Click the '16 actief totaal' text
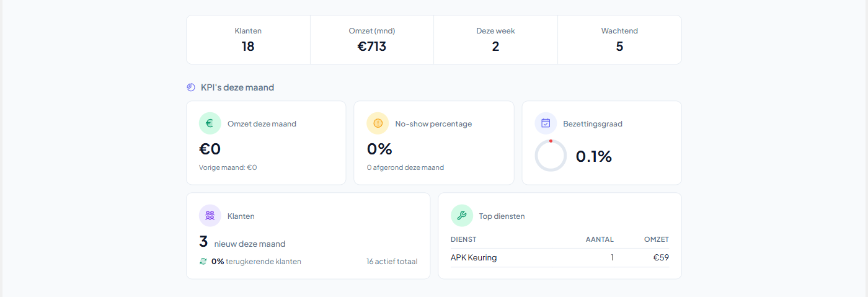This screenshot has height=297, width=868. click(x=392, y=262)
